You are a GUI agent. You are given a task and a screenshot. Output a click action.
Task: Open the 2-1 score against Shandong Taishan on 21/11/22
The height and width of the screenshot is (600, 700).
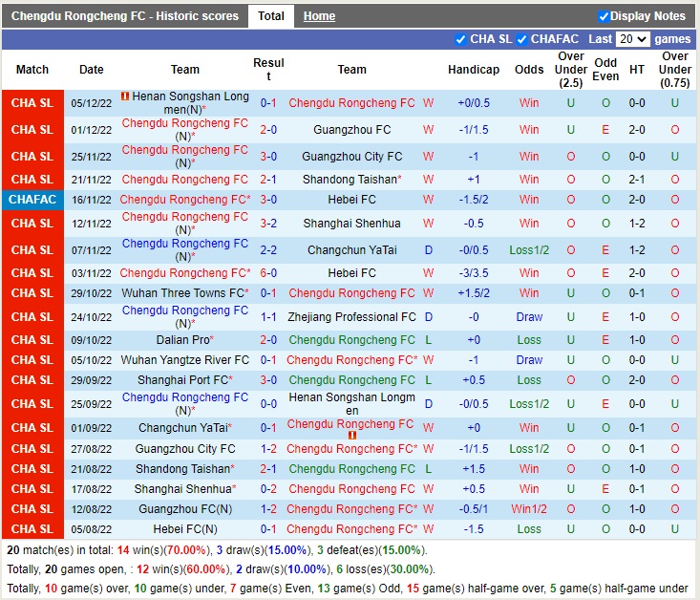(268, 180)
